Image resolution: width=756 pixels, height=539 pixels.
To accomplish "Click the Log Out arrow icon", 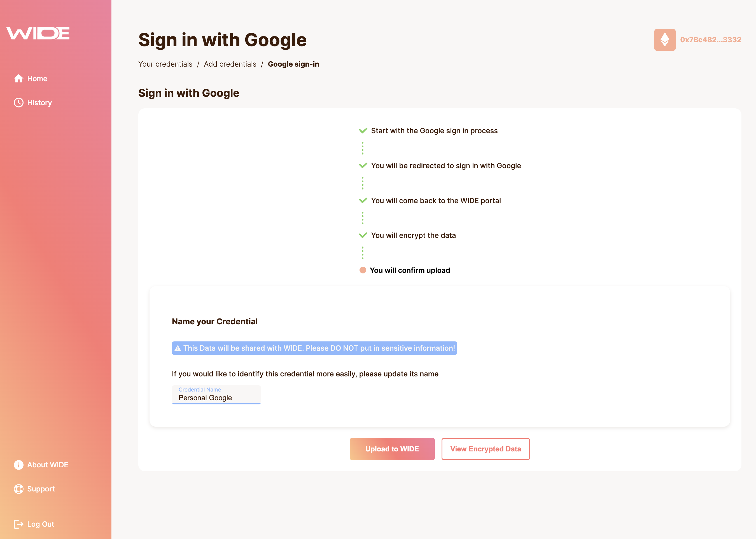I will 18,524.
